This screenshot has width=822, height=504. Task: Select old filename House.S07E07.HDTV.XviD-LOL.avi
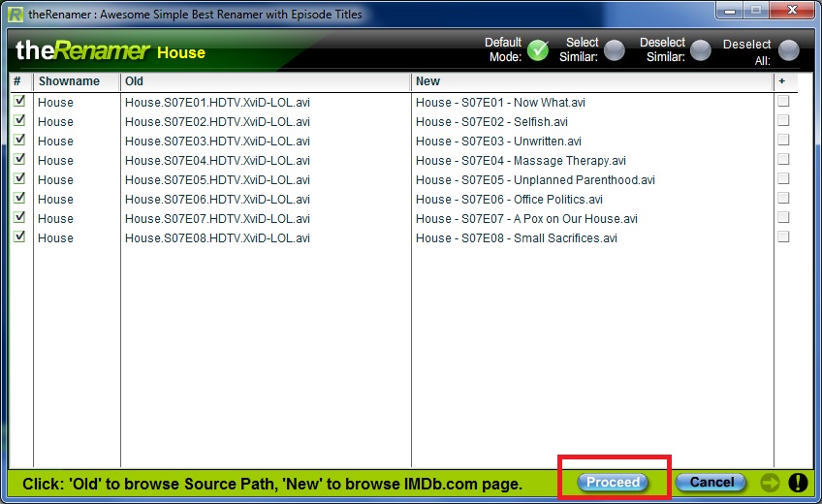click(x=217, y=219)
